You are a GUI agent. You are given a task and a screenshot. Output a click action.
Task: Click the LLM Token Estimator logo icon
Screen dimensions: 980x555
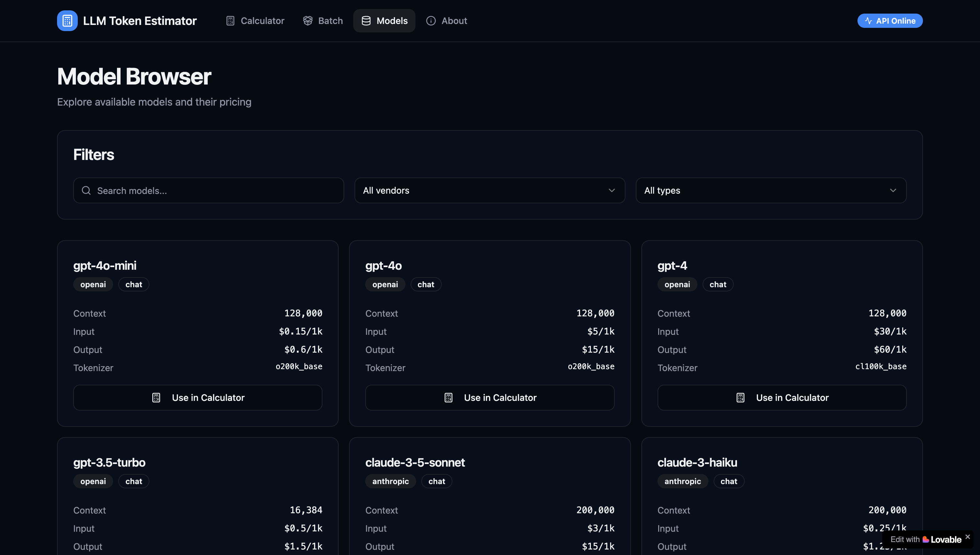point(67,21)
